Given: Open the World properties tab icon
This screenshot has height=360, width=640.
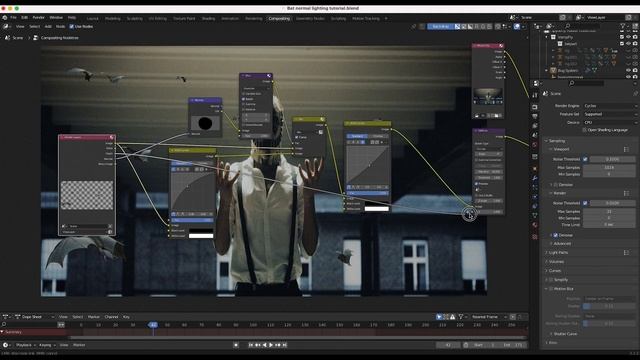Looking at the screenshot, I should [x=535, y=145].
